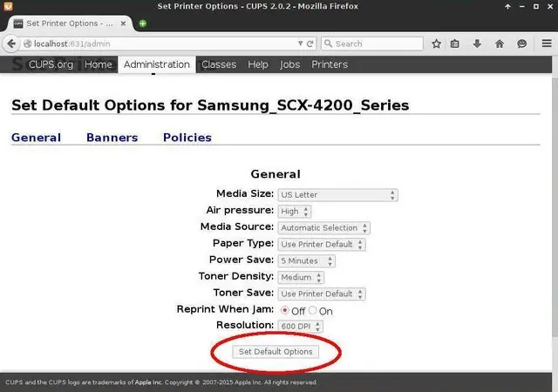Click the title bar up-arrow button
Image resolution: width=558 pixels, height=392 pixels.
coord(507,6)
